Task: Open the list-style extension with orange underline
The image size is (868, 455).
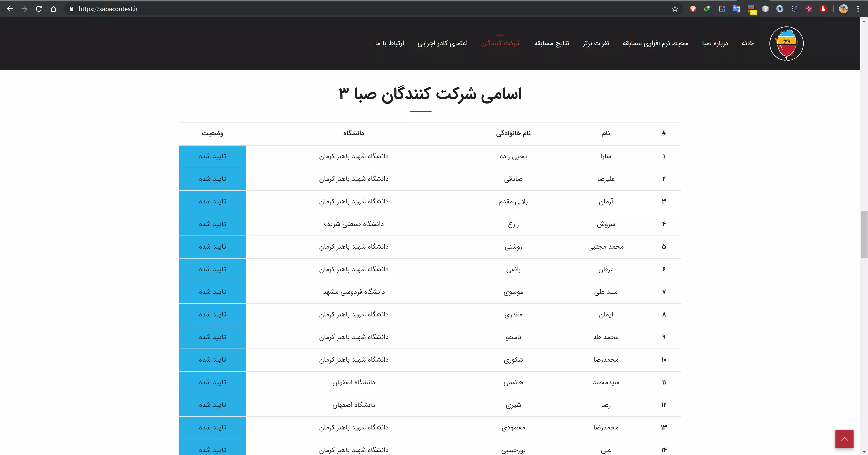Action: click(x=794, y=9)
